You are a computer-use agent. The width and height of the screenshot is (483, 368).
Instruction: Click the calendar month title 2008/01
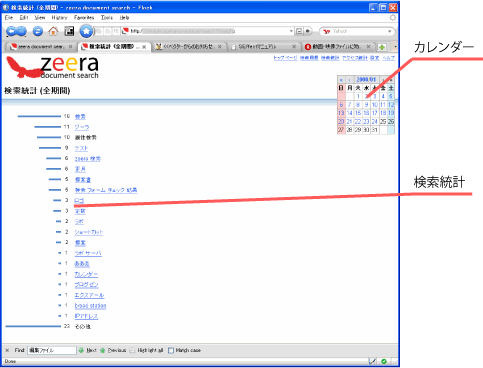pos(366,80)
